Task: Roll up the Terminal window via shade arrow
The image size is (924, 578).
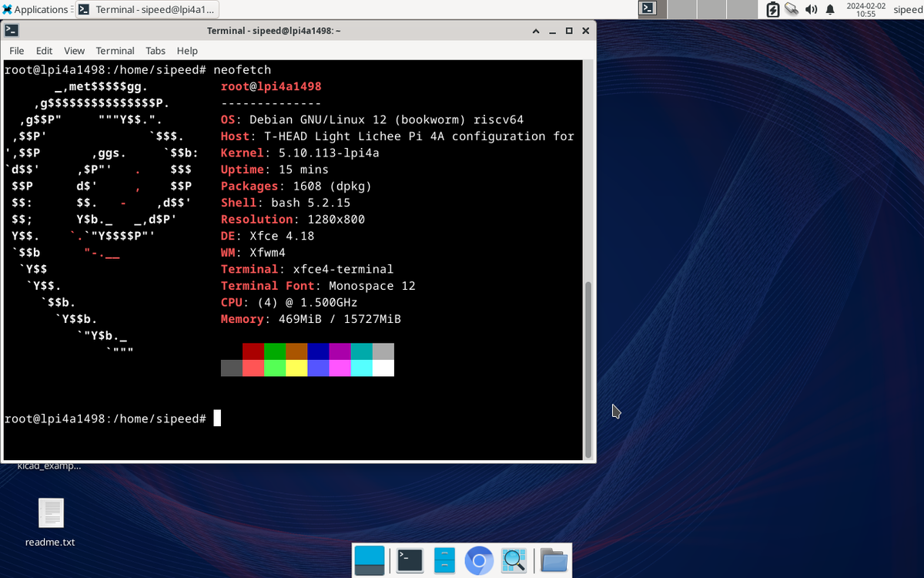Action: click(535, 31)
